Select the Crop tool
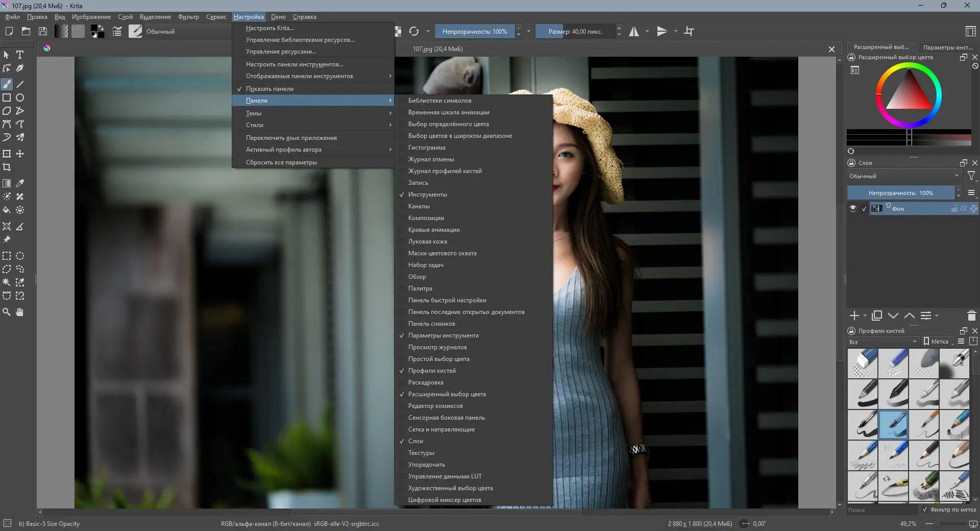980x531 pixels. tap(7, 167)
